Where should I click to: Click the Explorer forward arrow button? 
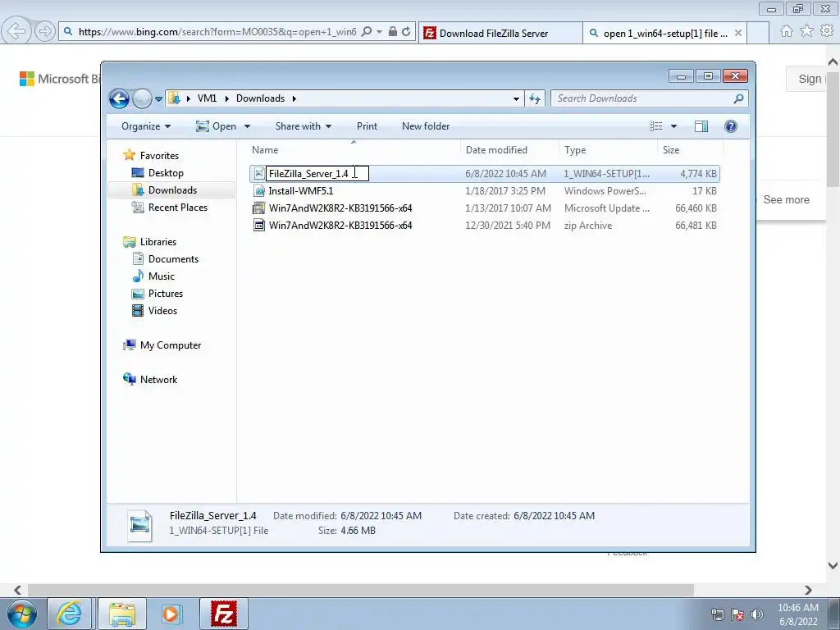pos(142,98)
